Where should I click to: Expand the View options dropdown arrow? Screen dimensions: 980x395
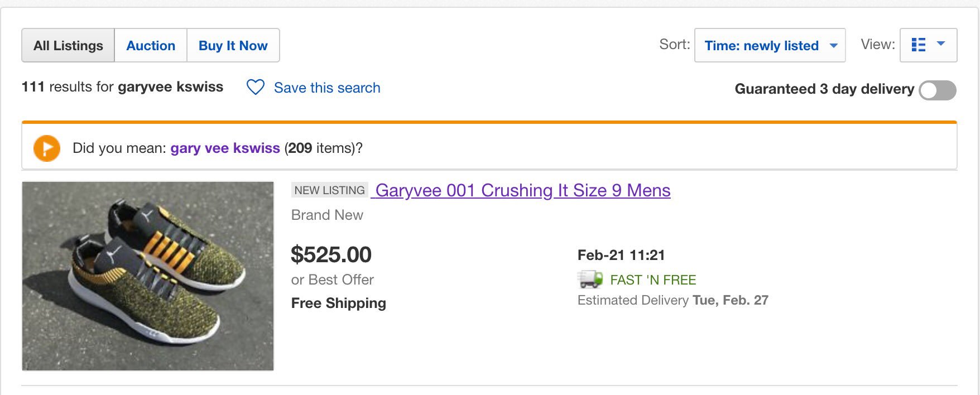coord(941,44)
